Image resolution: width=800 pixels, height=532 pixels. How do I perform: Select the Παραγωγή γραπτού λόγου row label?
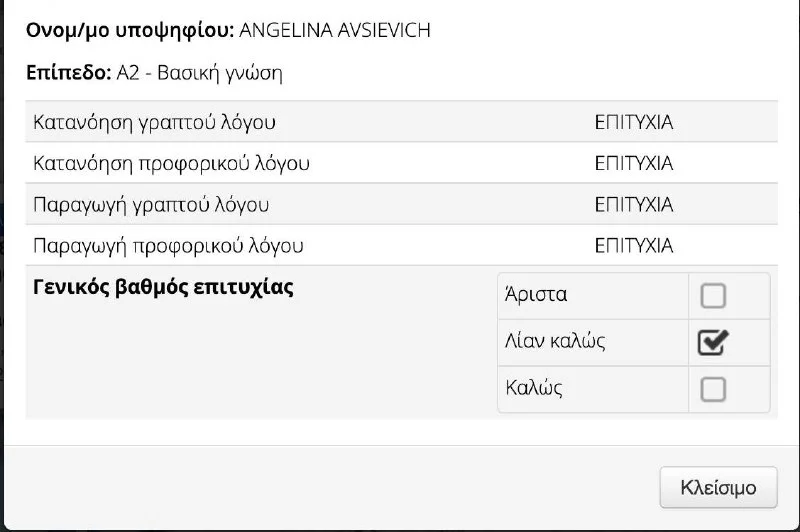pyautogui.click(x=151, y=205)
